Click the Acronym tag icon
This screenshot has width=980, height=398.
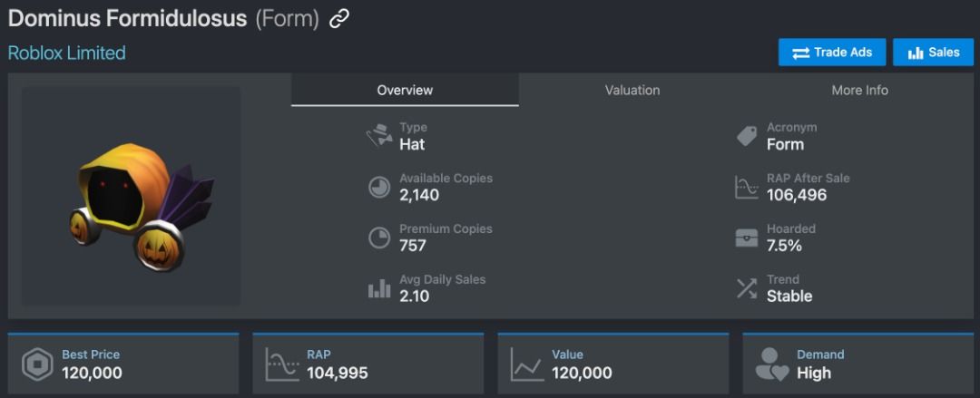tap(746, 136)
